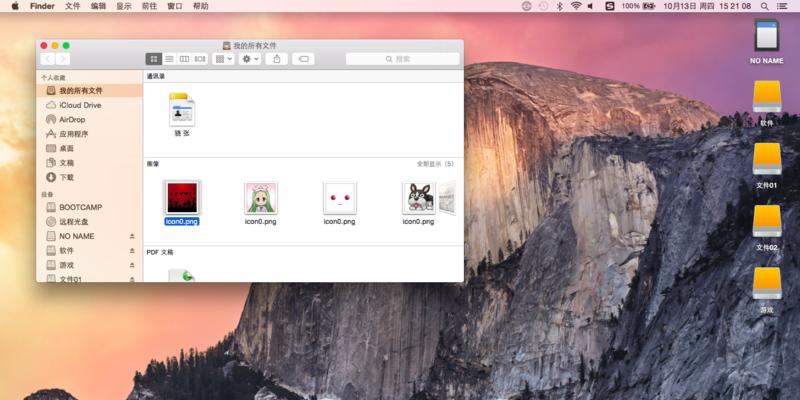This screenshot has height=400, width=800.
Task: Open iCloud Drive in the sidebar
Action: (x=90, y=105)
